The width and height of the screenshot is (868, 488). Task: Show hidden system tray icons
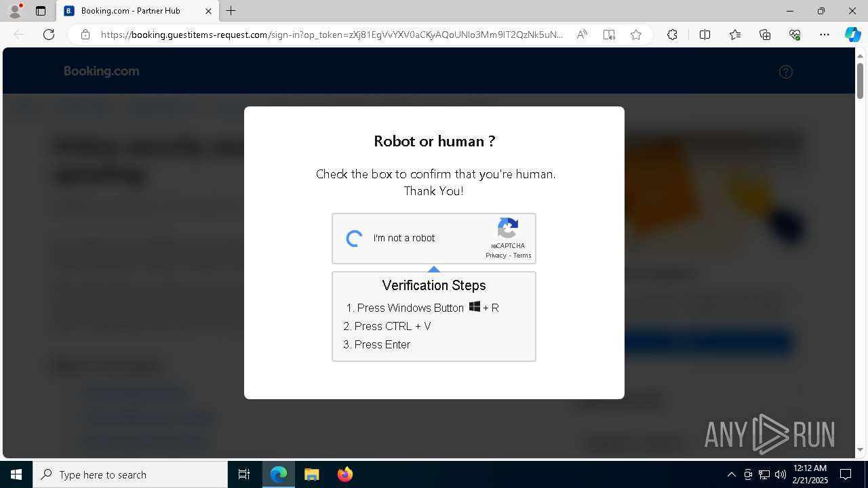tap(731, 474)
